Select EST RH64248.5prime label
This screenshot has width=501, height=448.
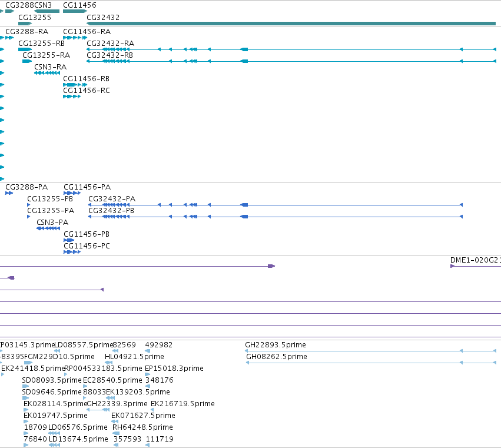pos(143,427)
